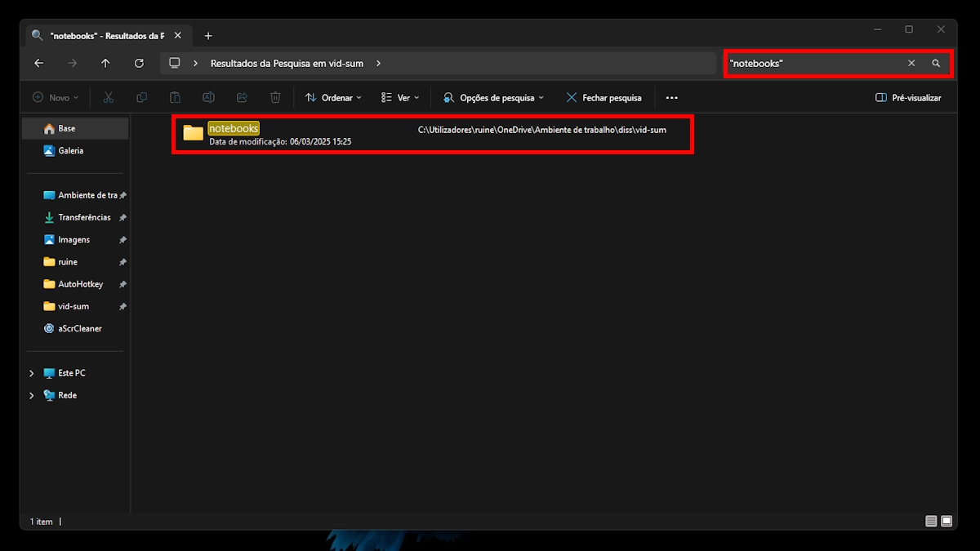Expand the Este PC tree node
Image resolution: width=980 pixels, height=551 pixels.
32,373
